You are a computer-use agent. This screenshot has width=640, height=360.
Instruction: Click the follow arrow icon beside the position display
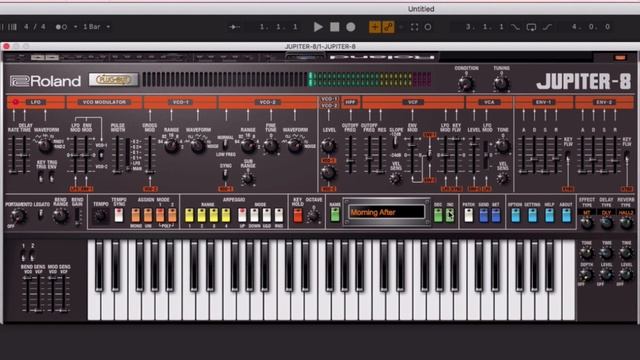click(234, 27)
